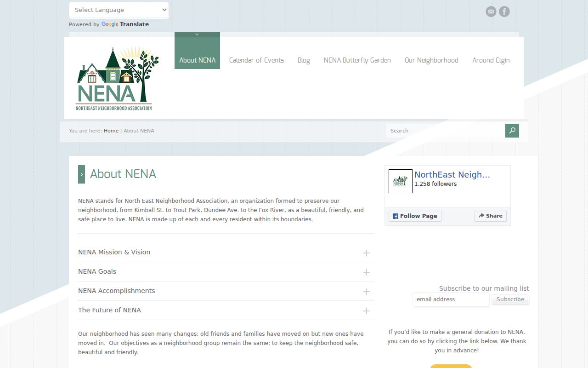Viewport: 588px width, 368px height.
Task: Click the "About NENA" page heading
Action: pos(123,174)
